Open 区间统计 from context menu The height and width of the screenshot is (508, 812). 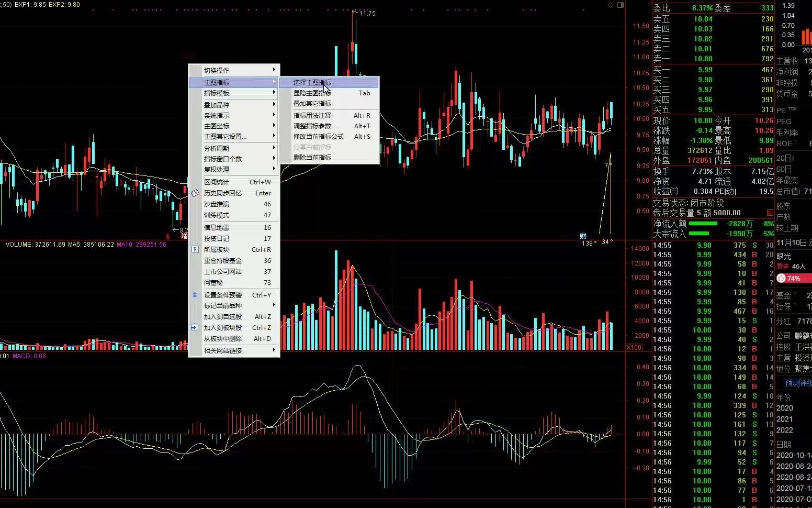click(234, 182)
